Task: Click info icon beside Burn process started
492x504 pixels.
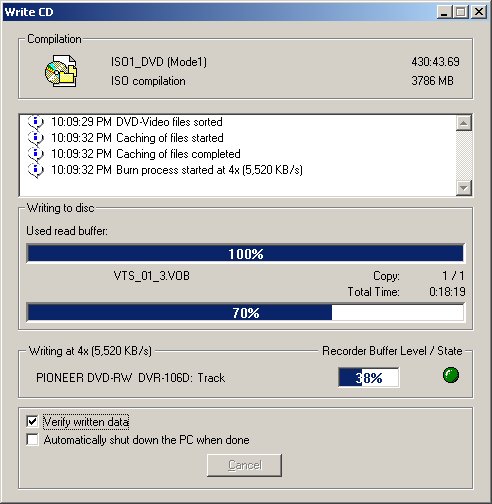Action: (x=36, y=170)
